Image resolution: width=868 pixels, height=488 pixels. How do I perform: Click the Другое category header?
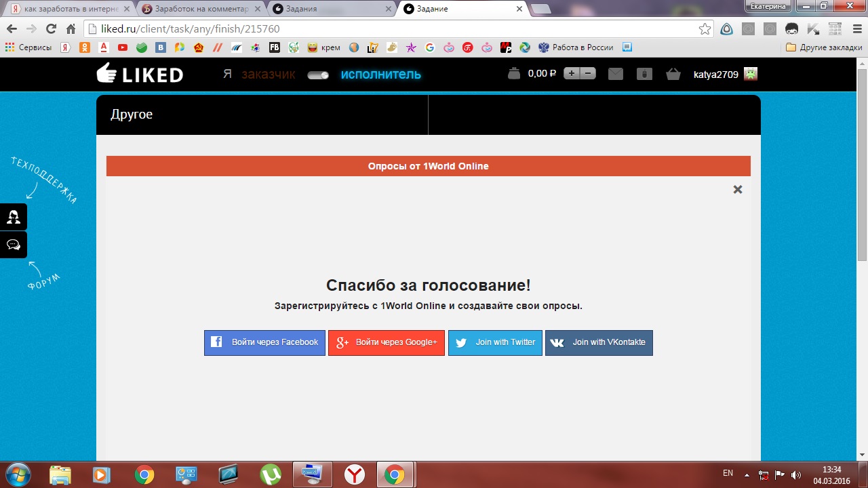tap(132, 115)
